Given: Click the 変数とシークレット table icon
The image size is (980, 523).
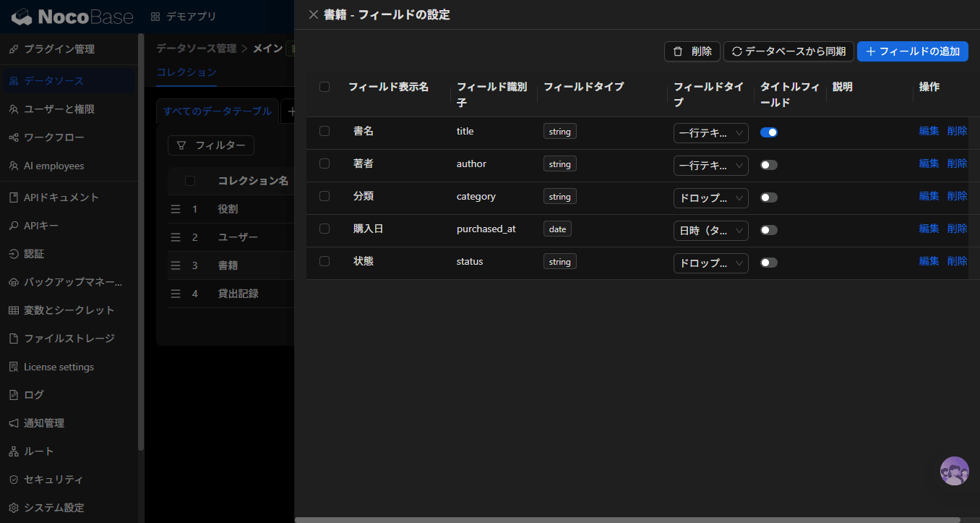Looking at the screenshot, I should point(14,310).
